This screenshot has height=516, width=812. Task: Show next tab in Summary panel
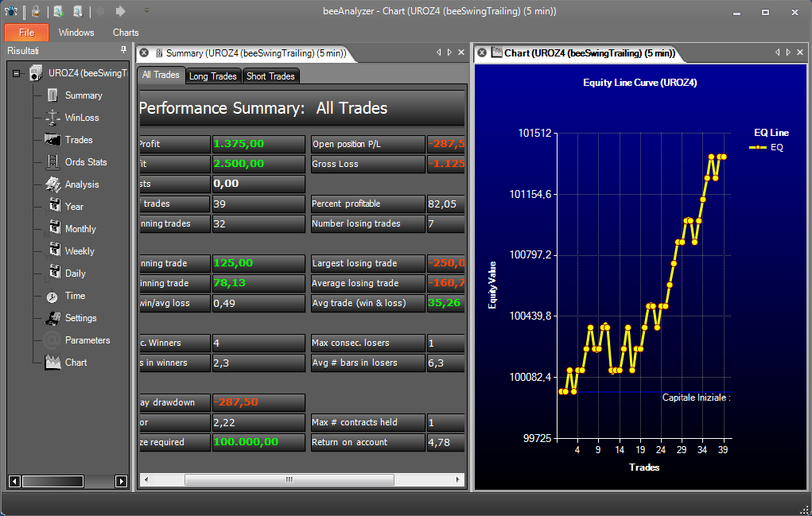coord(449,52)
